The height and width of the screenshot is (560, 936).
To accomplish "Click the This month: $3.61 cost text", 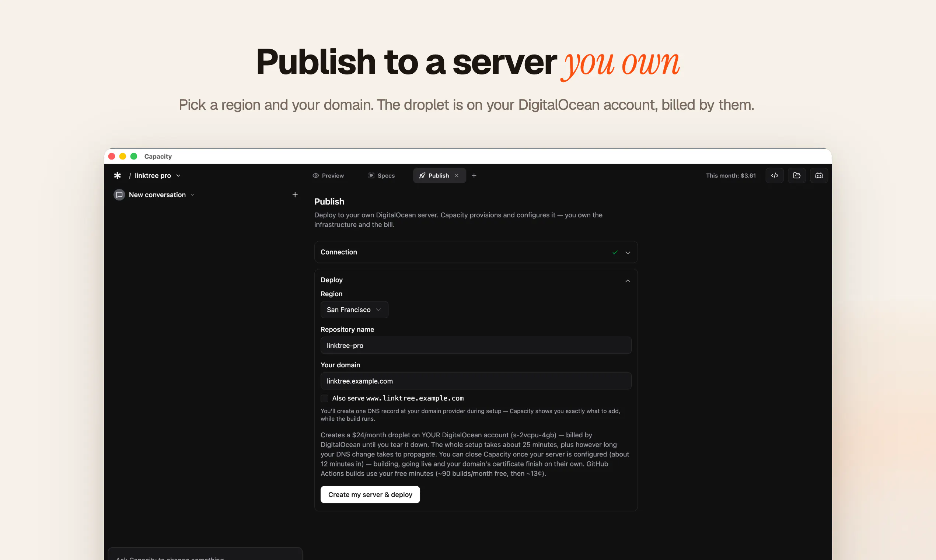I will pyautogui.click(x=731, y=175).
